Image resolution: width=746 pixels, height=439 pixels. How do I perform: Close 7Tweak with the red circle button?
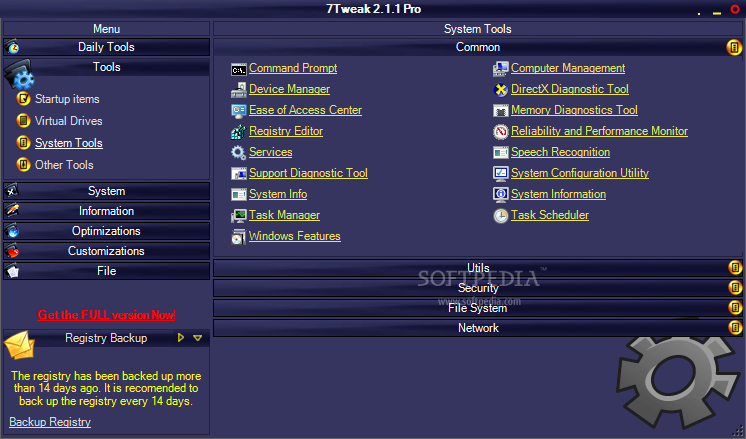coord(735,9)
